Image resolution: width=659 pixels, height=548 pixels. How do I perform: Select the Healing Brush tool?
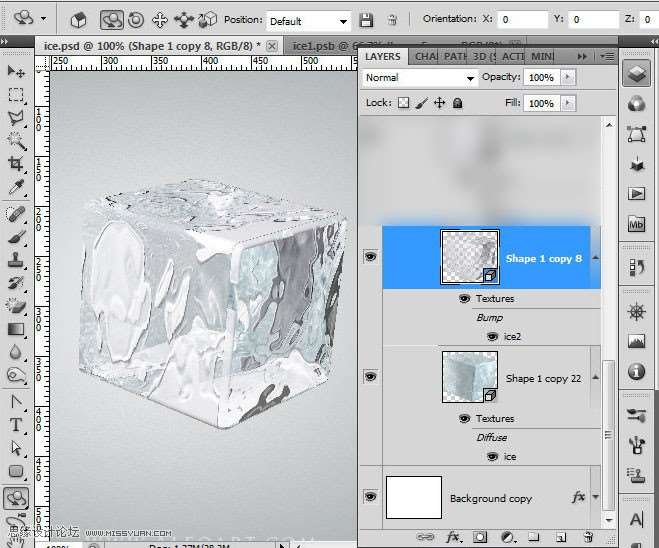point(16,214)
